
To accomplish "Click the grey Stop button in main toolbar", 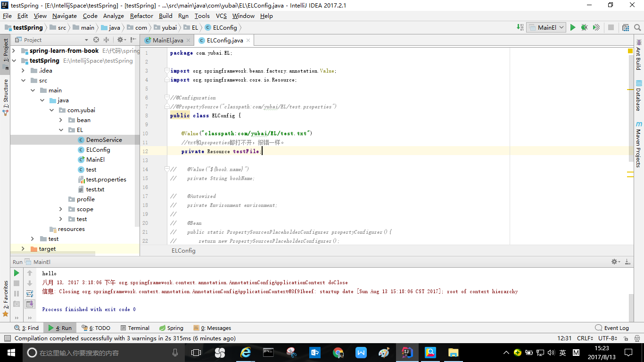I will tap(611, 28).
